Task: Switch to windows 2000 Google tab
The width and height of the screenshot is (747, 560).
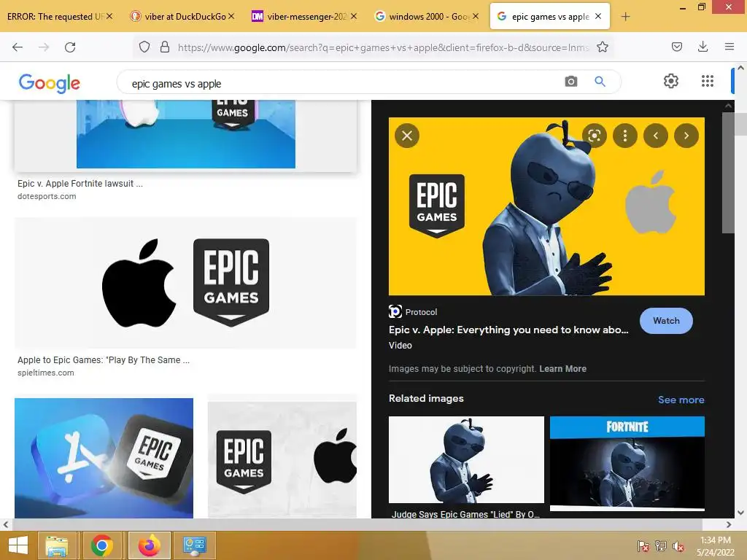Action: [x=422, y=17]
